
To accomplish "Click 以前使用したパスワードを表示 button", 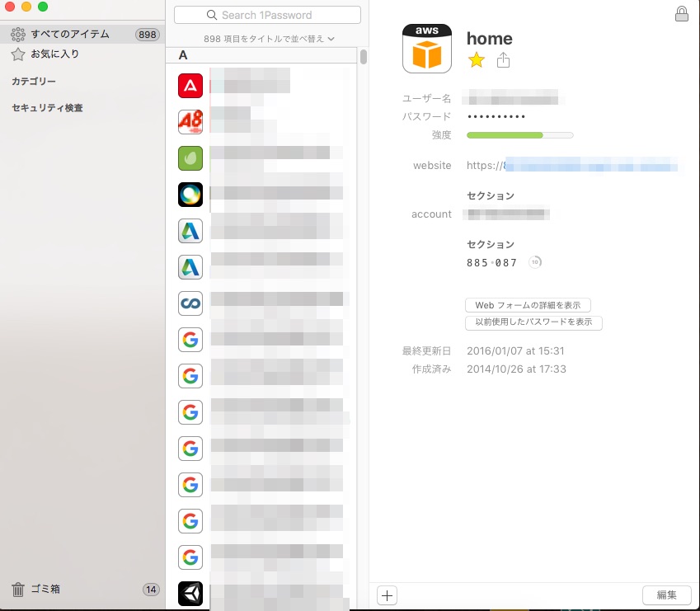I will point(533,322).
